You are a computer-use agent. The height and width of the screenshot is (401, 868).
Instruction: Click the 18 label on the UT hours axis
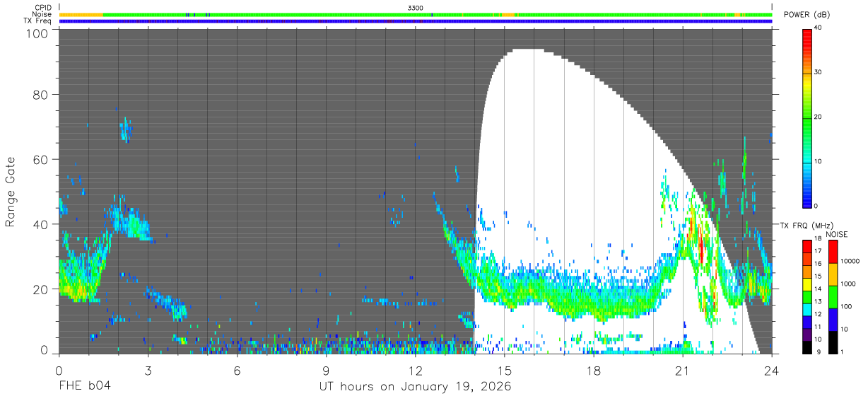pos(594,370)
